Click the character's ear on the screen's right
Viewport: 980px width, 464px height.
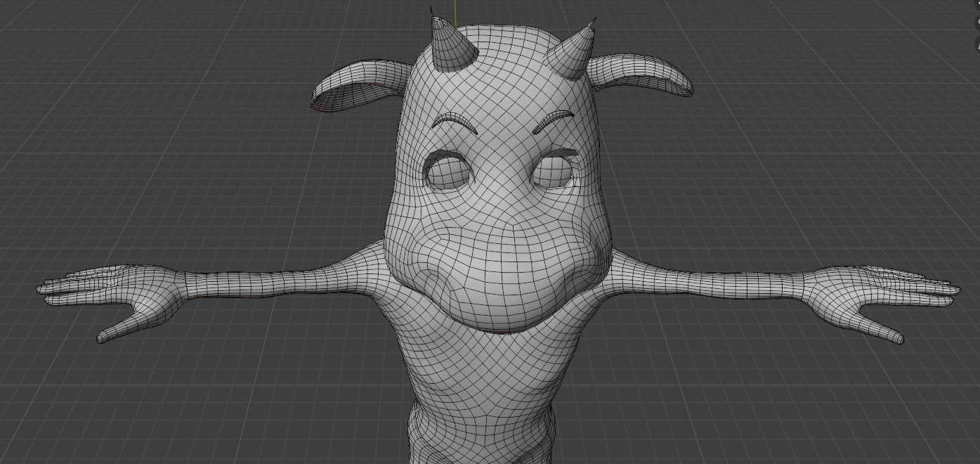point(641,75)
